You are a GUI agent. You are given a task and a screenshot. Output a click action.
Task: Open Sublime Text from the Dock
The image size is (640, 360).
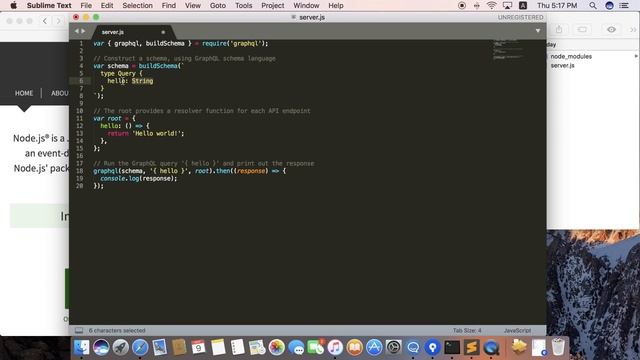472,347
